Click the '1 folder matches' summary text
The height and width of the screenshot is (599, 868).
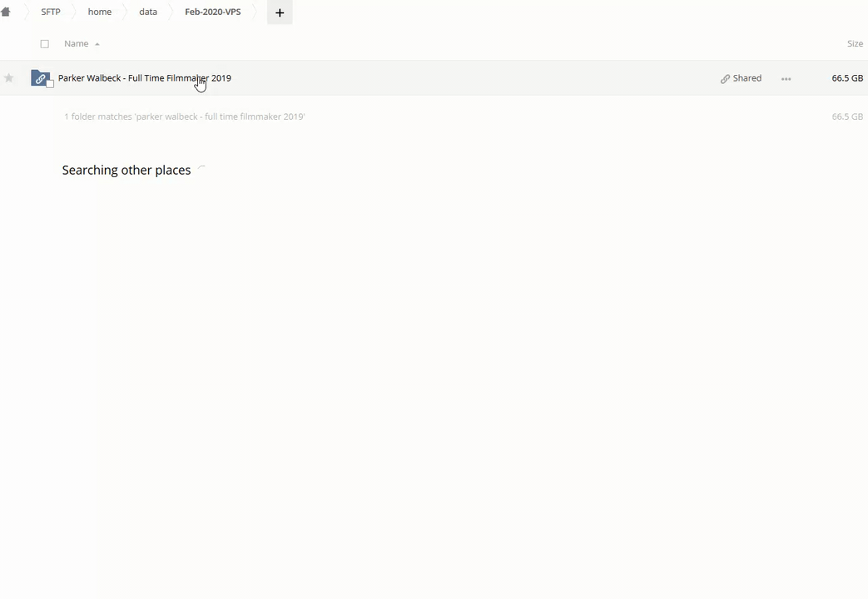184,116
